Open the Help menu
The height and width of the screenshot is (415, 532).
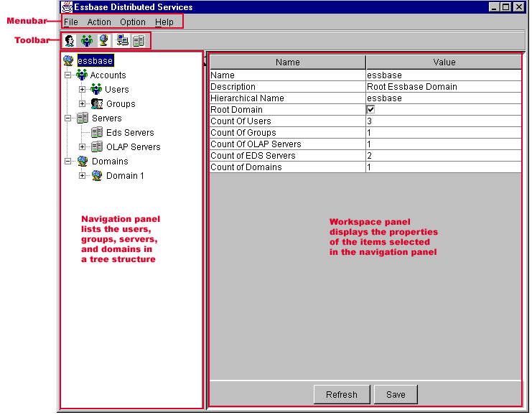(164, 22)
